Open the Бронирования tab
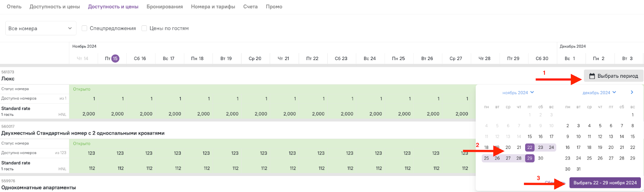 (165, 7)
